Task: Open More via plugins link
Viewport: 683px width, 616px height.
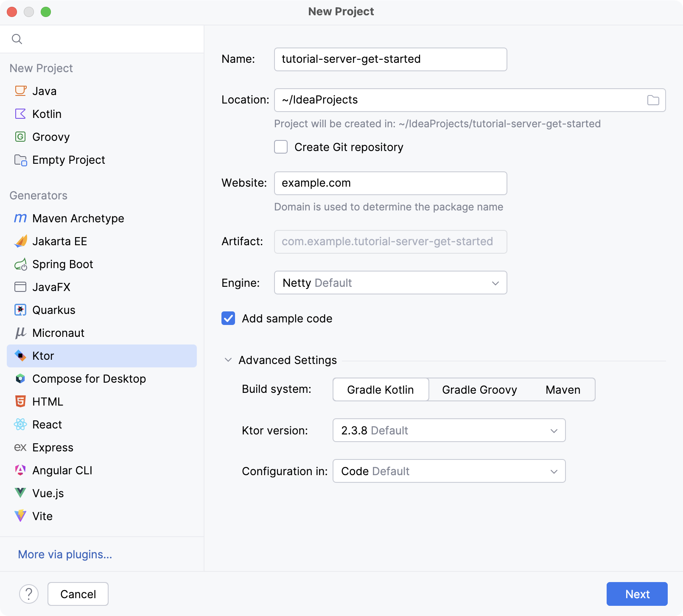Action: coord(64,554)
